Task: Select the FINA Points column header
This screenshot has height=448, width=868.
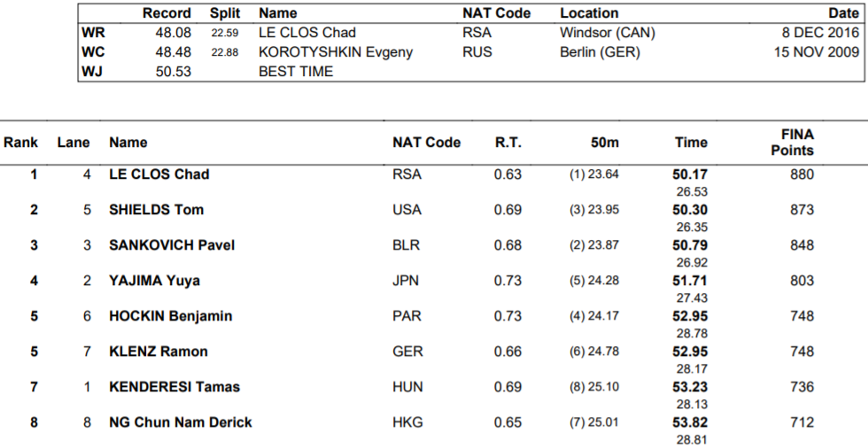Action: tap(793, 143)
